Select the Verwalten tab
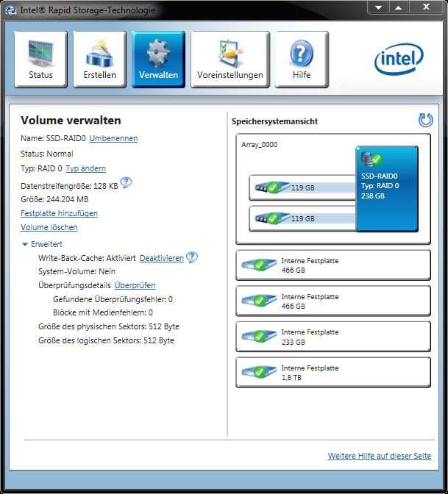 [x=159, y=60]
